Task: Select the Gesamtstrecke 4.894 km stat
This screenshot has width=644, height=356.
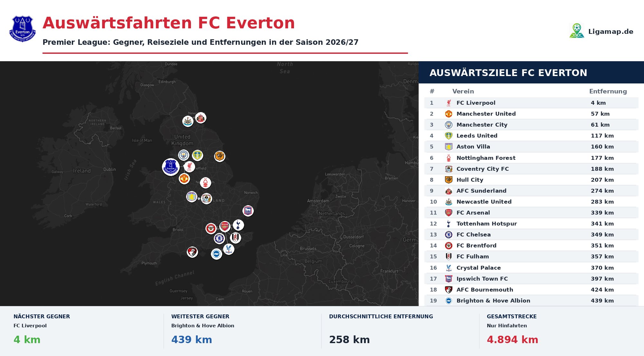Action: (512, 340)
